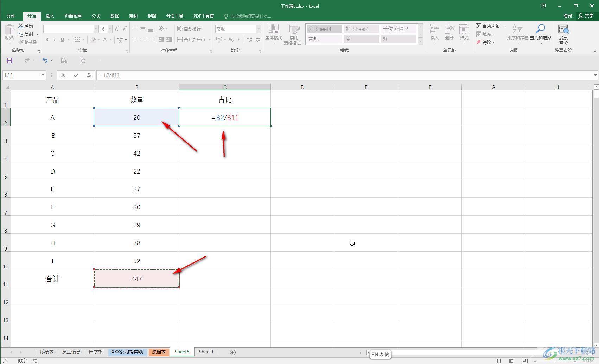The height and width of the screenshot is (364, 599).
Task: Click the Undo arrow icon
Action: coord(45,60)
